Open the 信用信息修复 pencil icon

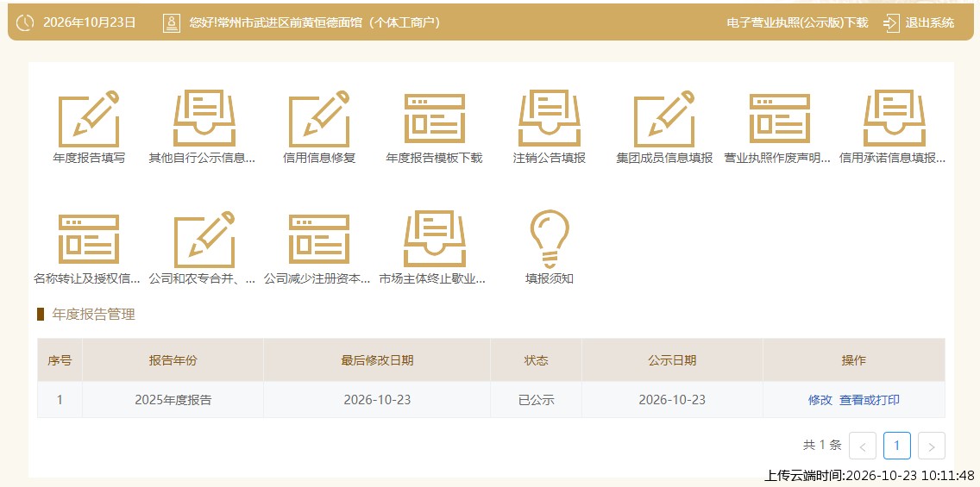click(318, 119)
